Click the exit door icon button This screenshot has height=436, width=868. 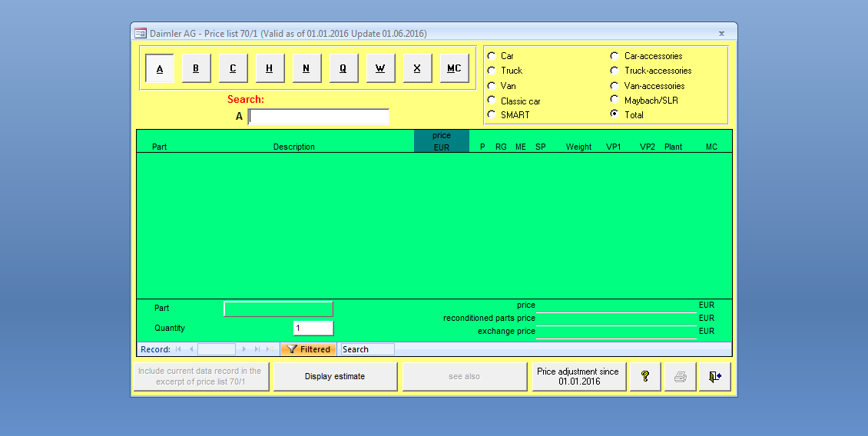714,376
